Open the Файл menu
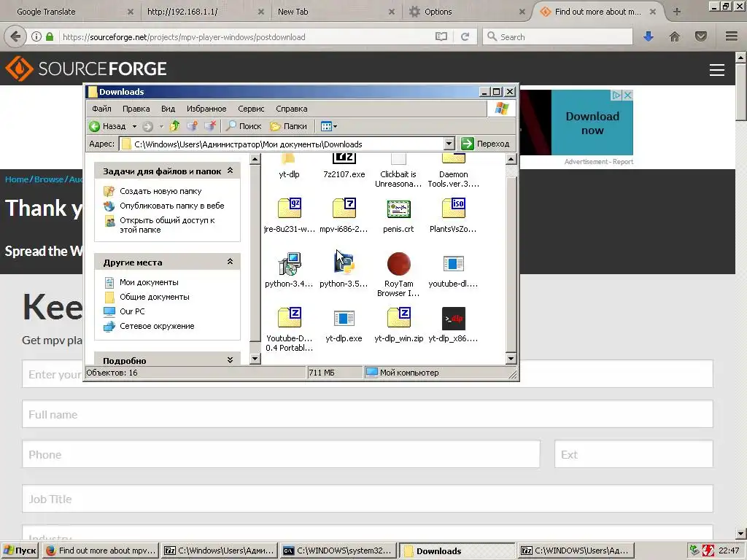747x560 pixels. point(101,109)
